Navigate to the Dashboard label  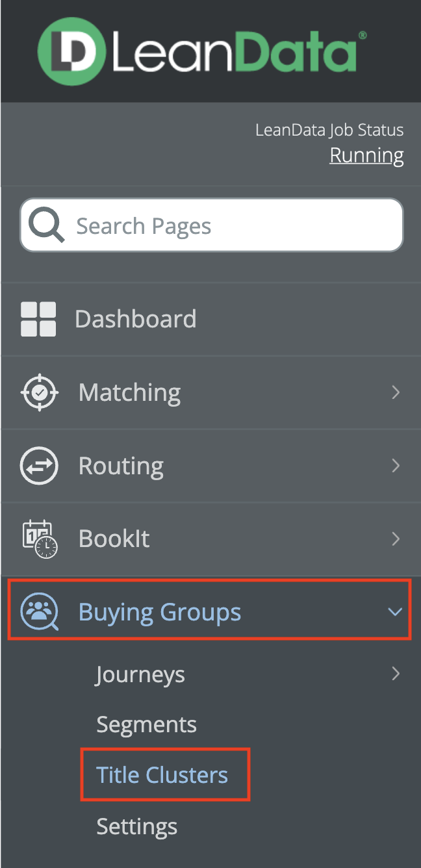(135, 319)
